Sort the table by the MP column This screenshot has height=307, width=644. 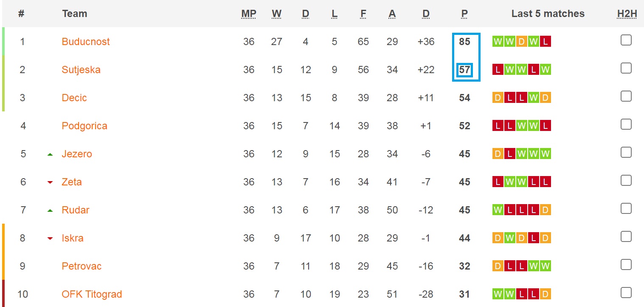248,13
